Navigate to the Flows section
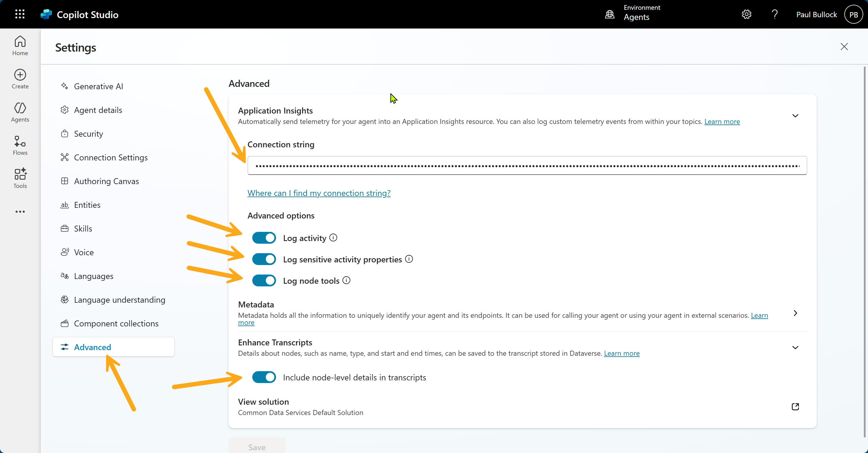The image size is (868, 453). coord(20,145)
